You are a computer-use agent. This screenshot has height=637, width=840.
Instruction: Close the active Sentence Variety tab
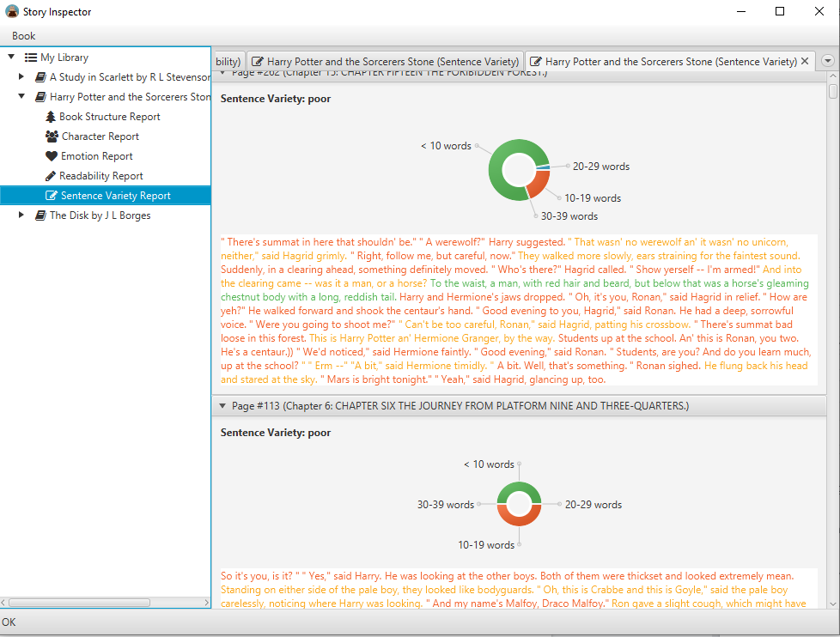(805, 61)
